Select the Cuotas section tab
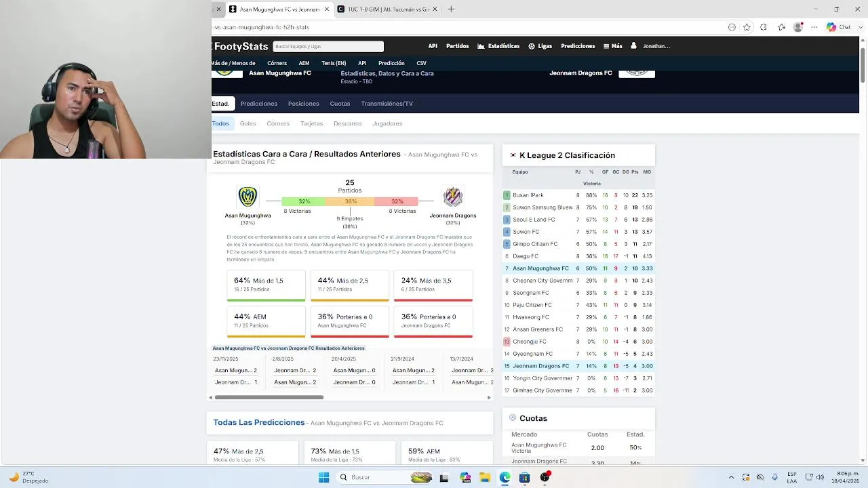 (x=340, y=104)
